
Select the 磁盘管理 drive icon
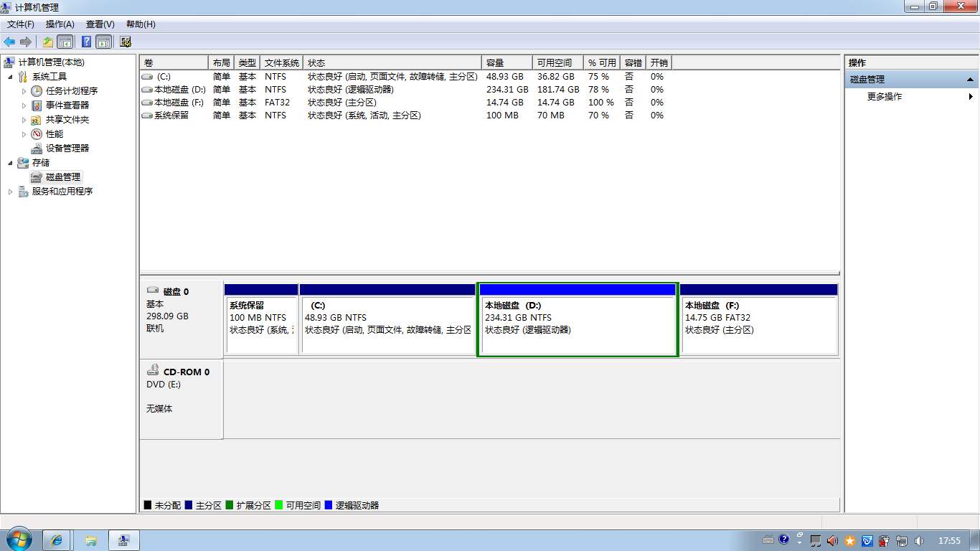click(x=37, y=177)
